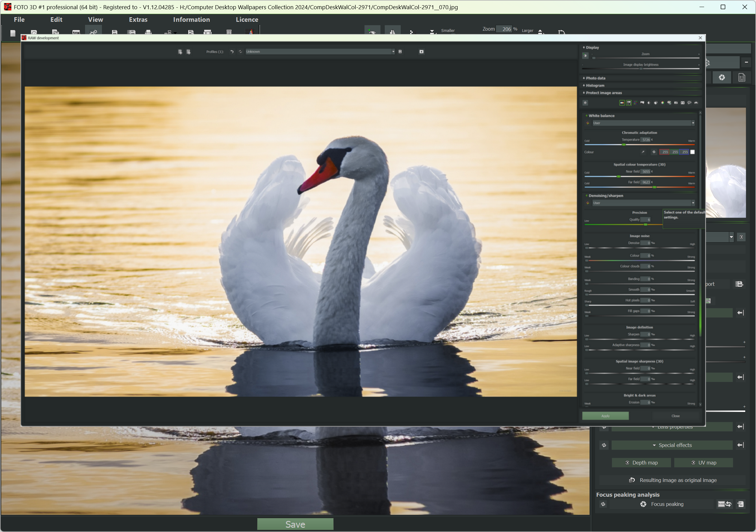Open the Information menu

[191, 19]
